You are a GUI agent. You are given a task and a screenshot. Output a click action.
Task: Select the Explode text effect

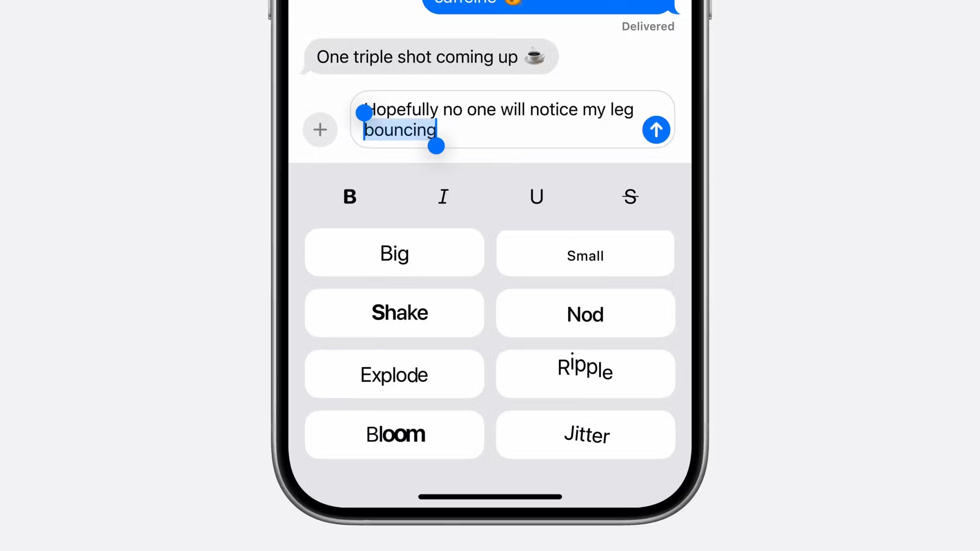point(394,375)
